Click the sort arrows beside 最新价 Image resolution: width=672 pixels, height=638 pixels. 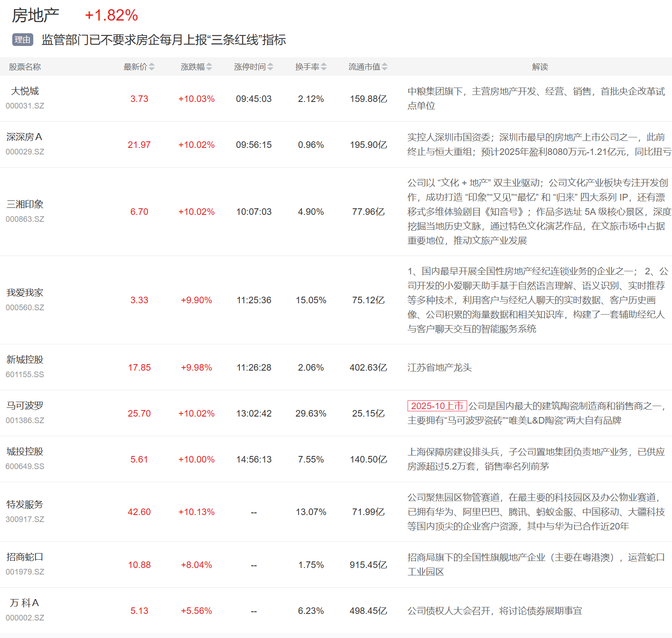point(152,67)
